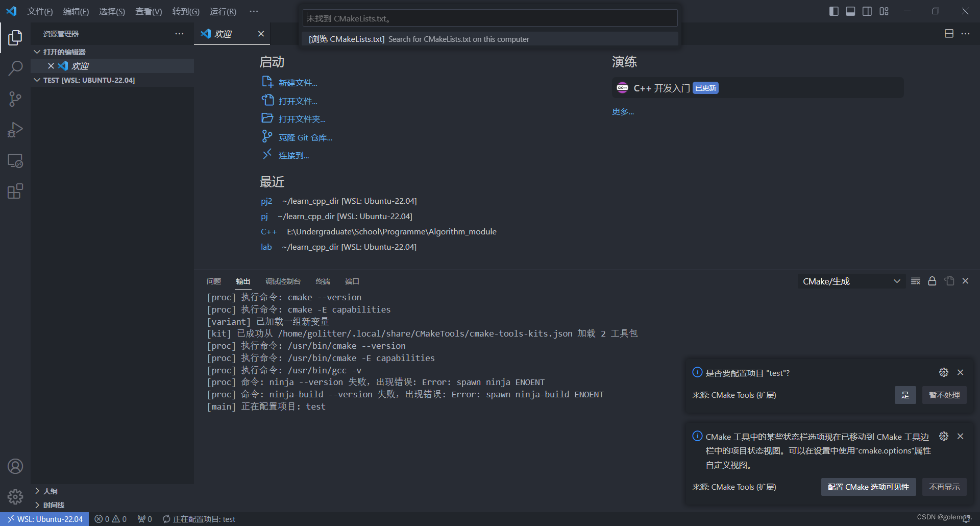Click the 打开文件夹... link
The image size is (980, 526).
[x=302, y=119]
